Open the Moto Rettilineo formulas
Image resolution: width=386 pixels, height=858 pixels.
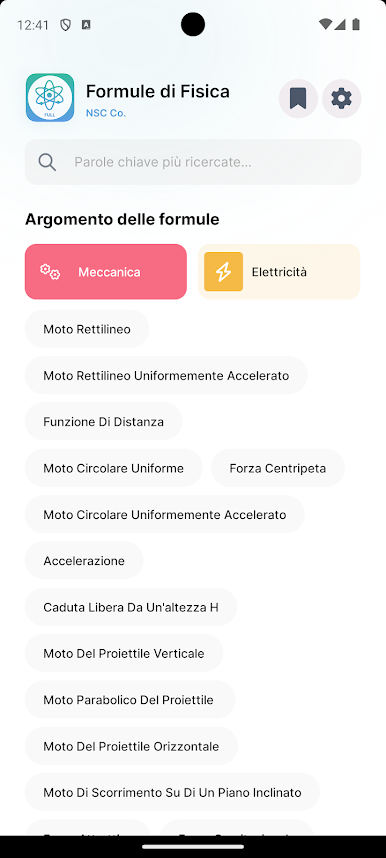click(x=87, y=329)
